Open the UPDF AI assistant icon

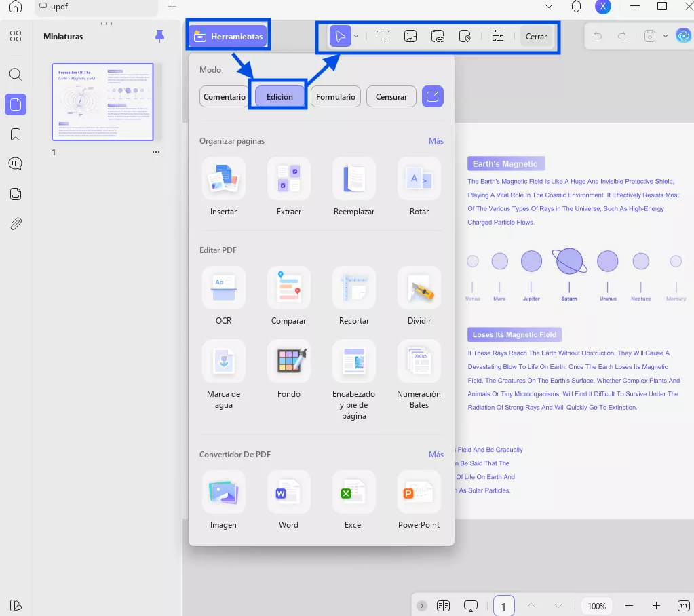click(x=683, y=36)
